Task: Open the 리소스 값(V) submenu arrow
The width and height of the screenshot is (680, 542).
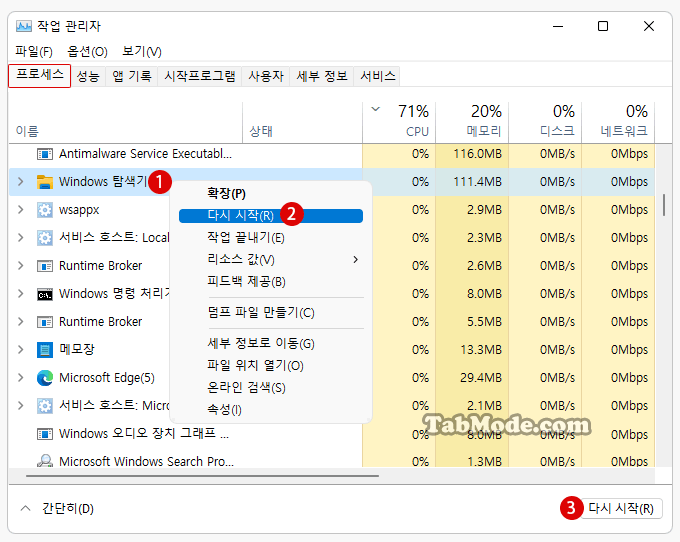Action: (x=356, y=260)
